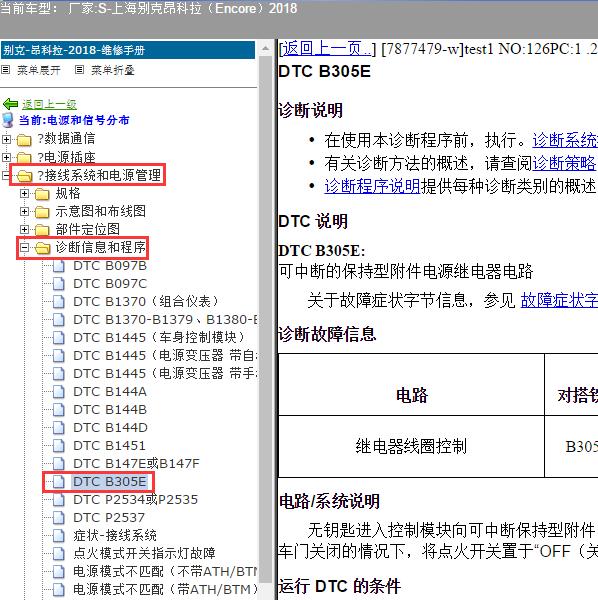
Task: Collapse the 诊断信息和程序 folder node
Action: click(24, 248)
